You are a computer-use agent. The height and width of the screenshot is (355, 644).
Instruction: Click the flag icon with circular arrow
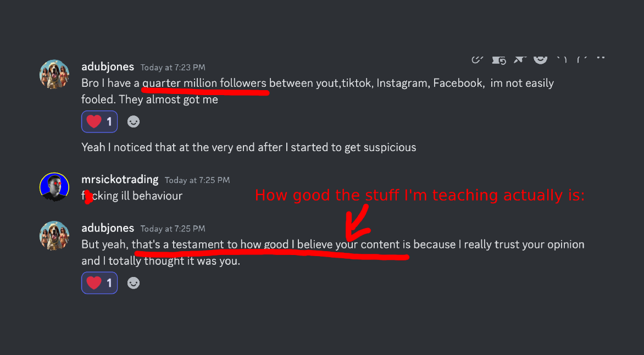click(499, 59)
